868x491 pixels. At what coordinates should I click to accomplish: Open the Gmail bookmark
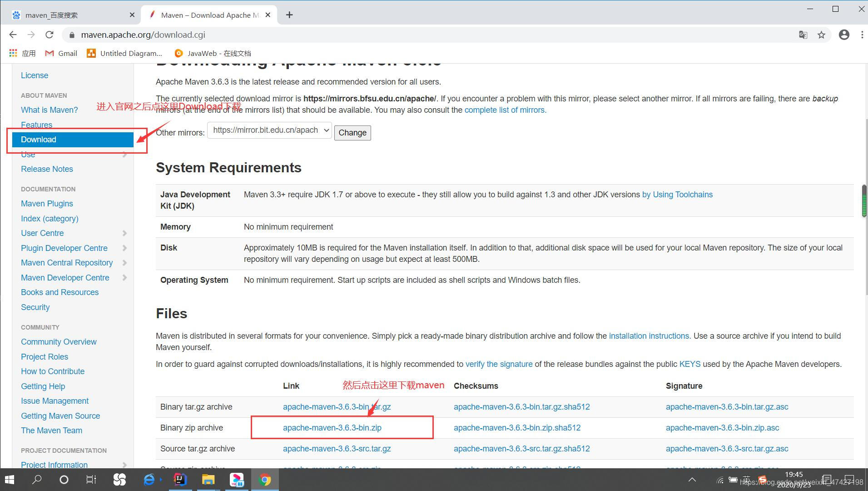coord(61,53)
